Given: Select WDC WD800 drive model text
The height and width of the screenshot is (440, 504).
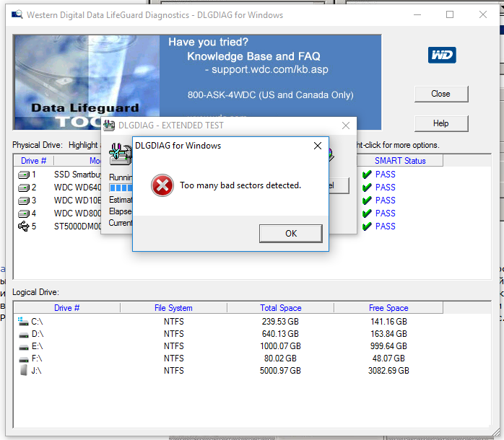Looking at the screenshot, I should 77,214.
